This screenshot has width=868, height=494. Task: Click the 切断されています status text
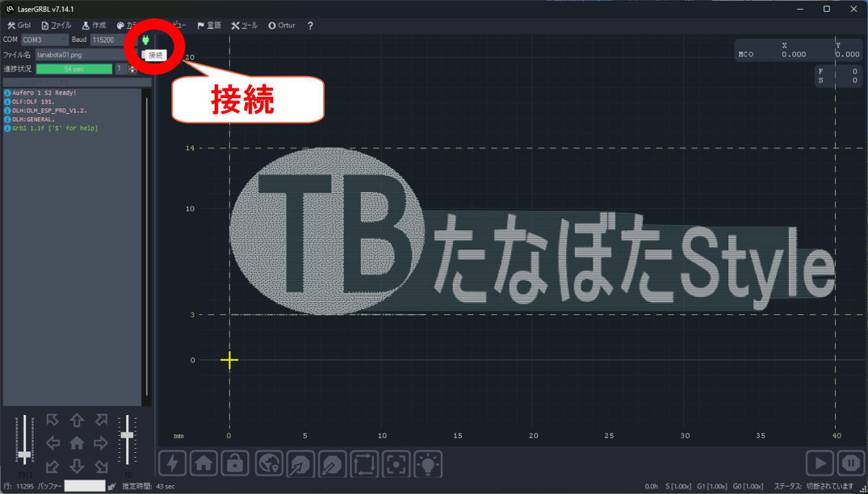click(x=830, y=486)
